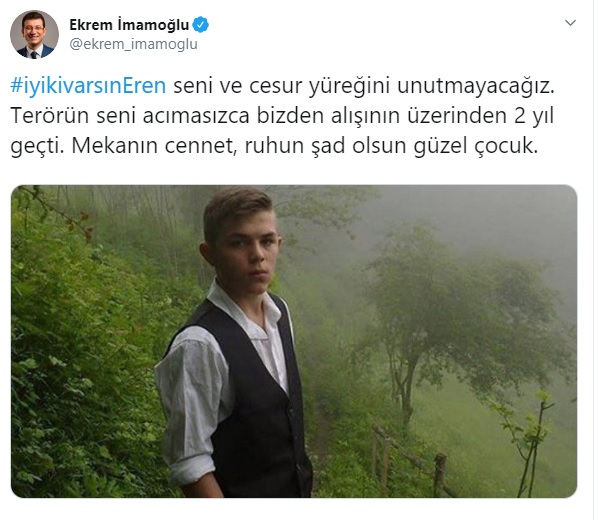Open the @ekrem_imamoglu handle link

(x=133, y=44)
